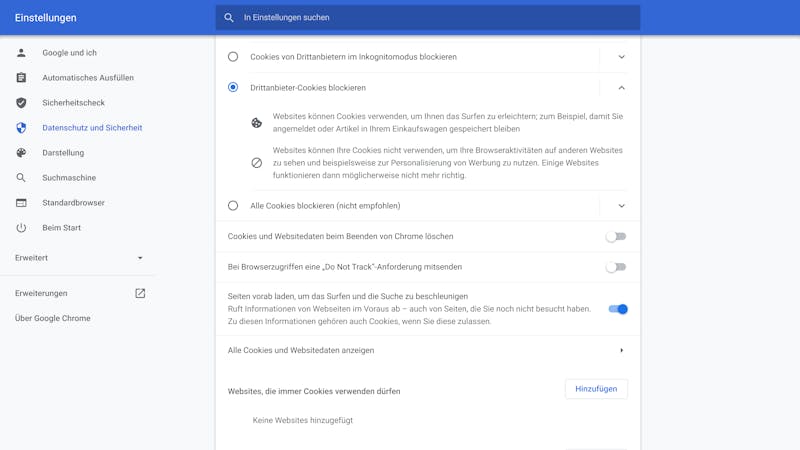
Task: Click the Hinzufügen button
Action: pos(596,389)
